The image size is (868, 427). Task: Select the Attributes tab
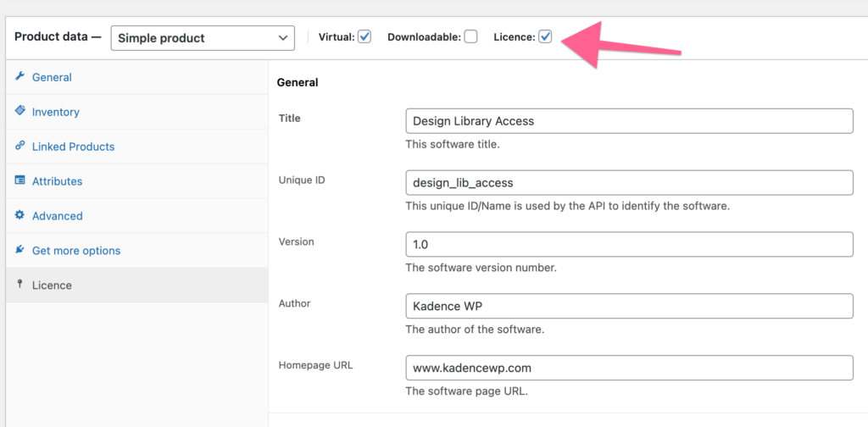click(57, 181)
